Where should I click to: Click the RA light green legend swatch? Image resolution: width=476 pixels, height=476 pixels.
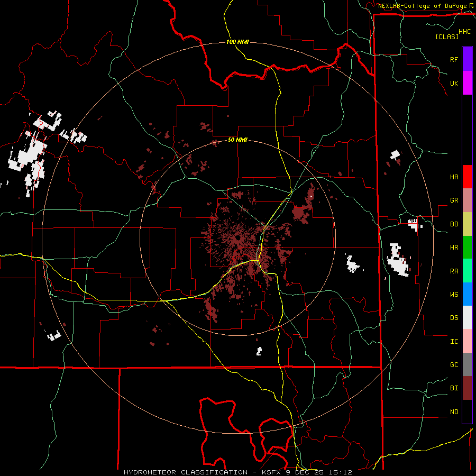[x=467, y=271]
